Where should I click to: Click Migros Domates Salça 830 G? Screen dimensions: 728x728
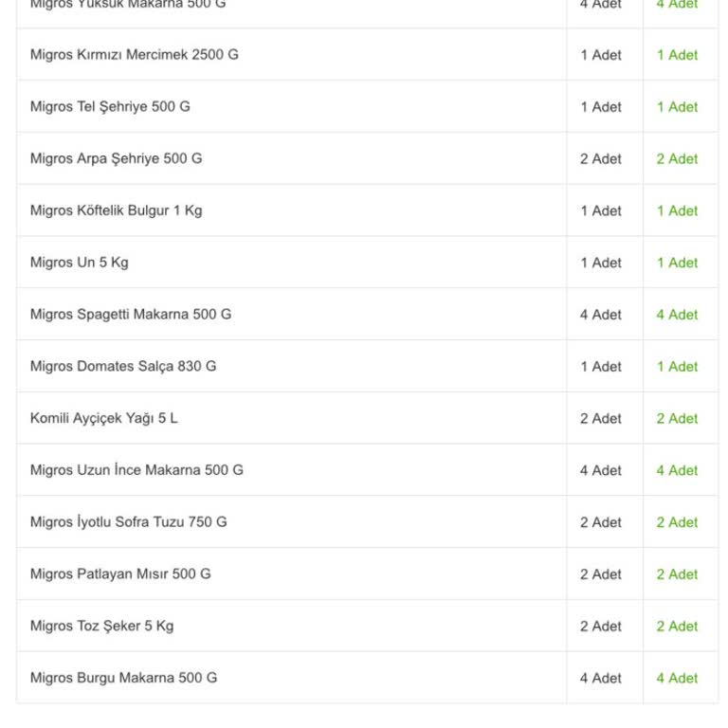coord(123,367)
